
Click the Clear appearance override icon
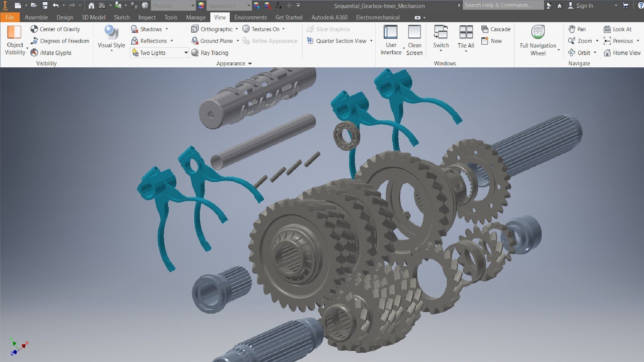[x=268, y=5]
